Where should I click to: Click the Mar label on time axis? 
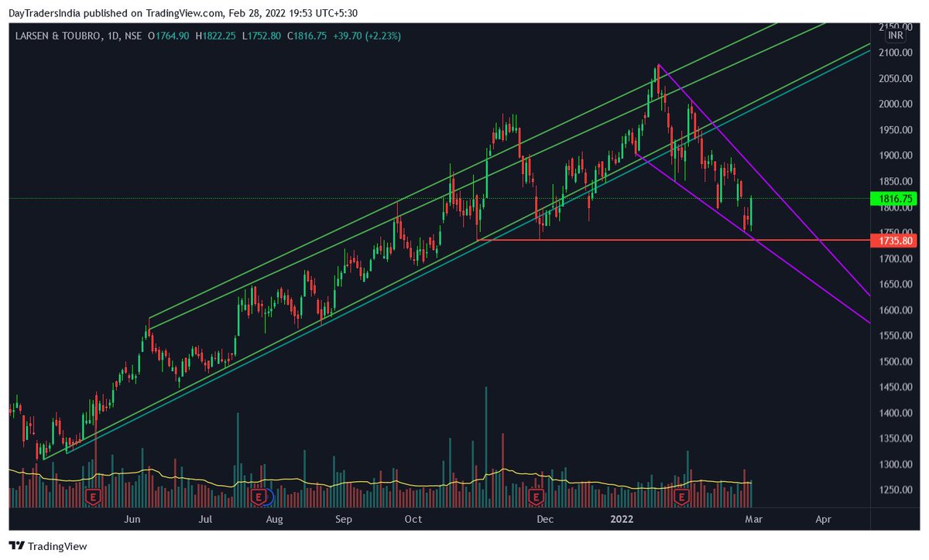(753, 520)
